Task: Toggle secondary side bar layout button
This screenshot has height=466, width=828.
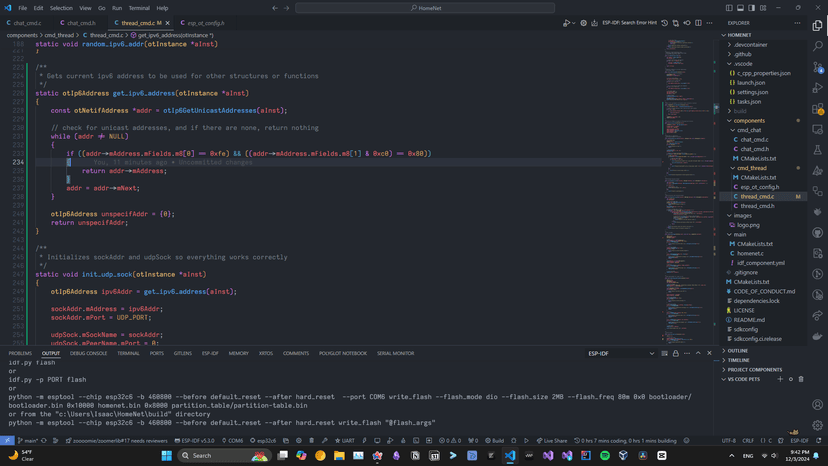Action: coord(749,8)
